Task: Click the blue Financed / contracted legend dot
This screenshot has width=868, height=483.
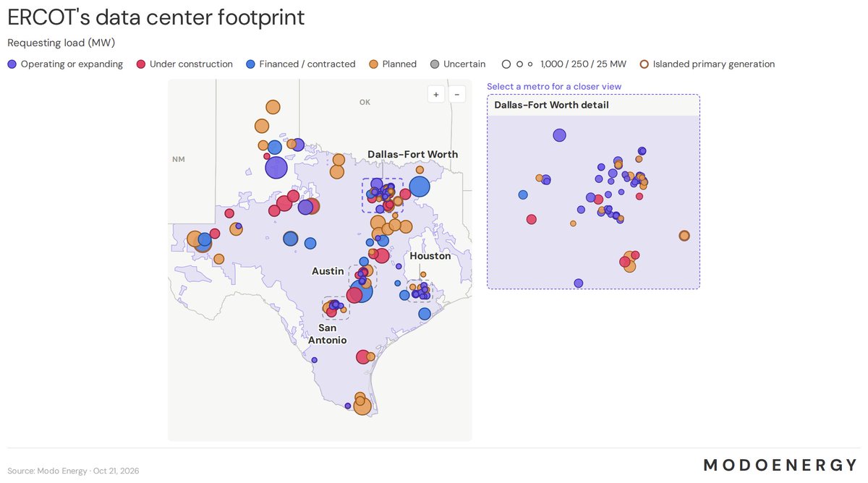Action: click(250, 64)
